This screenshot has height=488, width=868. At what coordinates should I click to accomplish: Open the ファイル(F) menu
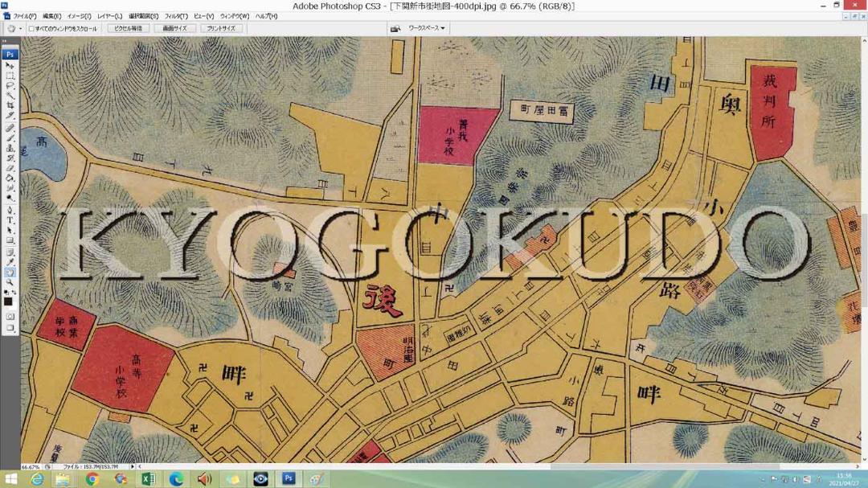pyautogui.click(x=24, y=16)
